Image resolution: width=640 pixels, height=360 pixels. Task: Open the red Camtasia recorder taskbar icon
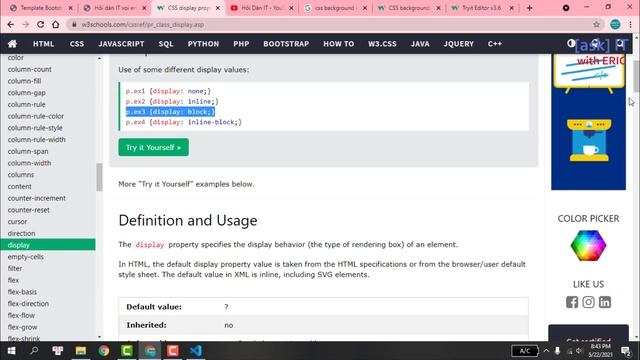tap(173, 351)
